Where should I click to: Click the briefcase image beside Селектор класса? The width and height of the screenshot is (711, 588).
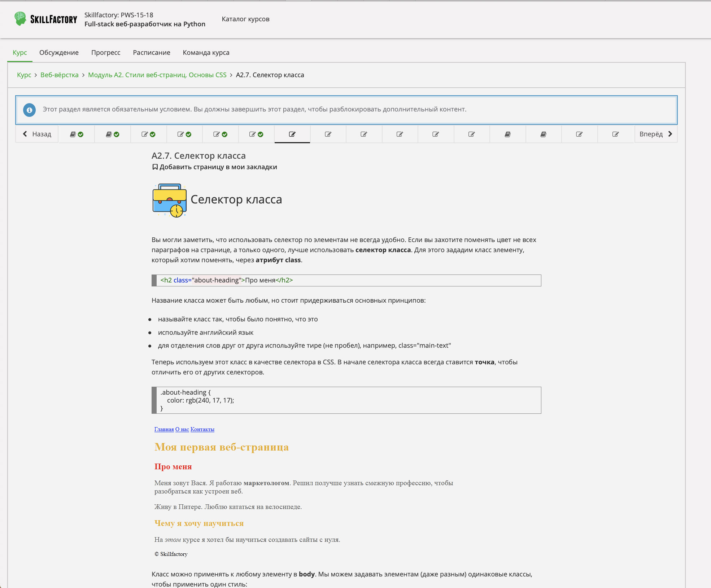(x=169, y=200)
